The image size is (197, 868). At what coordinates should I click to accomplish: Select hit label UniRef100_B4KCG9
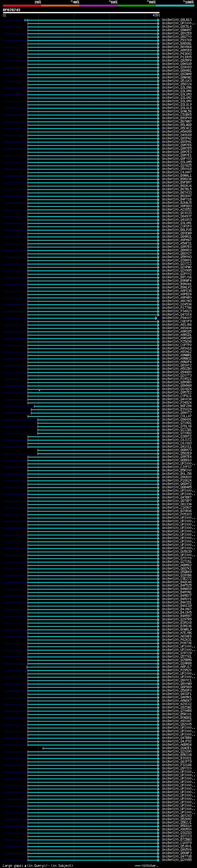[x=177, y=606]
